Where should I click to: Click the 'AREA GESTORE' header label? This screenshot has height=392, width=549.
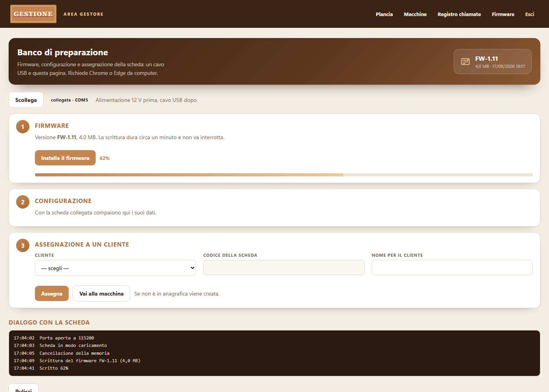pyautogui.click(x=84, y=14)
